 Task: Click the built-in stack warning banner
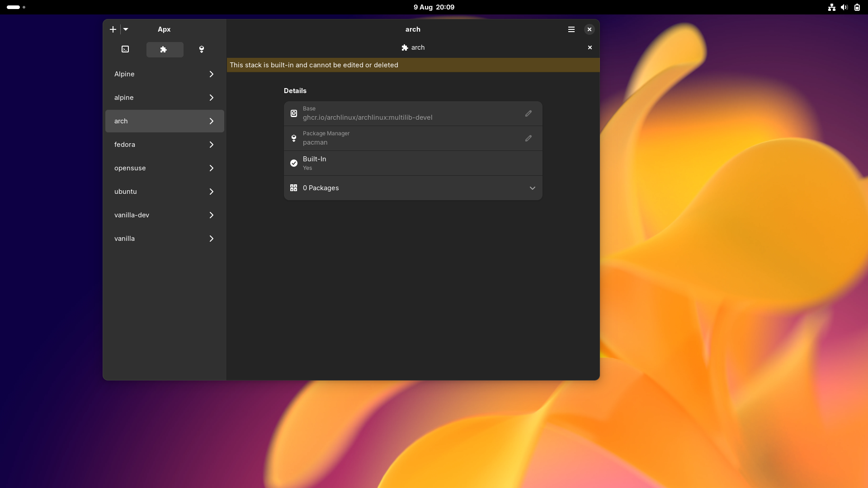(413, 65)
